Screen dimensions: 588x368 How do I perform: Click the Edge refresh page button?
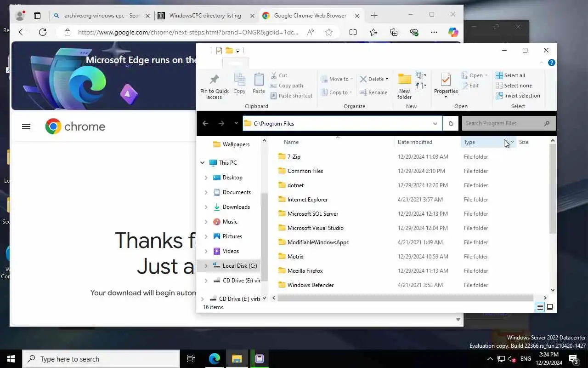[43, 32]
